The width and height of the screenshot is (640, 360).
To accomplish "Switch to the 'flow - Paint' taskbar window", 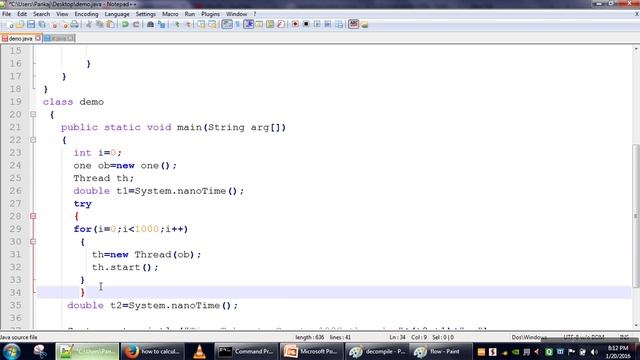I will click(x=440, y=351).
